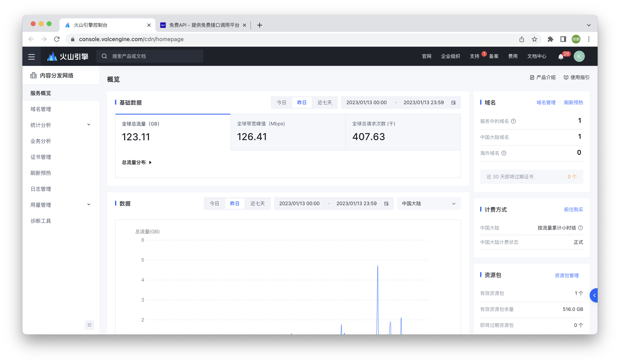Expand 统计分析 sidebar submenu
Viewport: 620px width, 364px height.
(x=61, y=125)
